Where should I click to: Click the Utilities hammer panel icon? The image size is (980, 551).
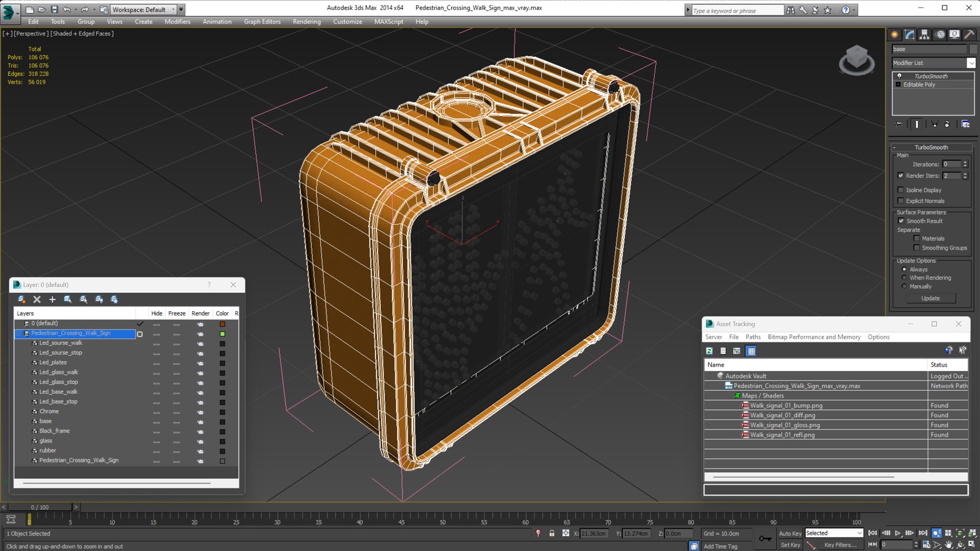[x=969, y=35]
